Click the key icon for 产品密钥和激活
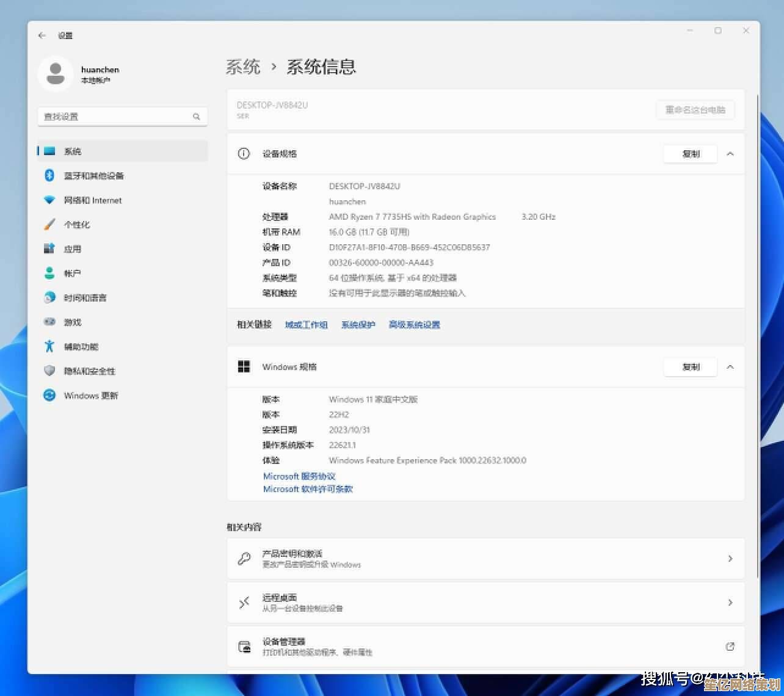Image resolution: width=784 pixels, height=696 pixels. tap(244, 559)
